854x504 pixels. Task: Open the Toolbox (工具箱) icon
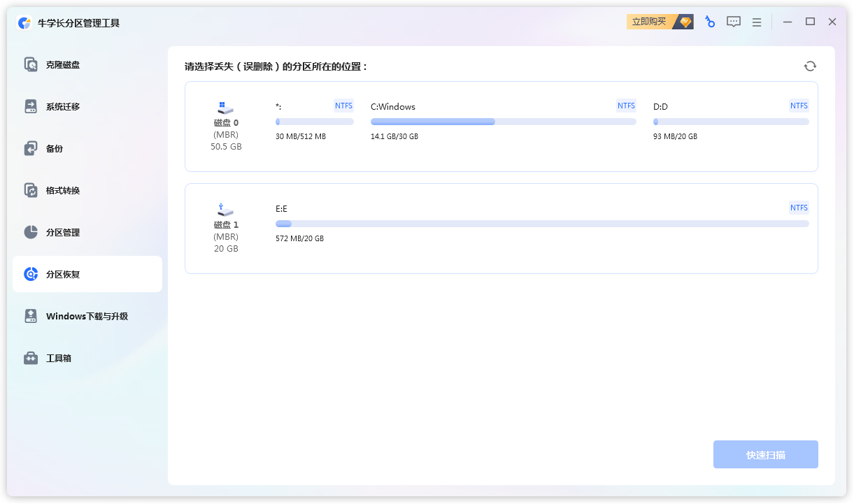click(31, 359)
